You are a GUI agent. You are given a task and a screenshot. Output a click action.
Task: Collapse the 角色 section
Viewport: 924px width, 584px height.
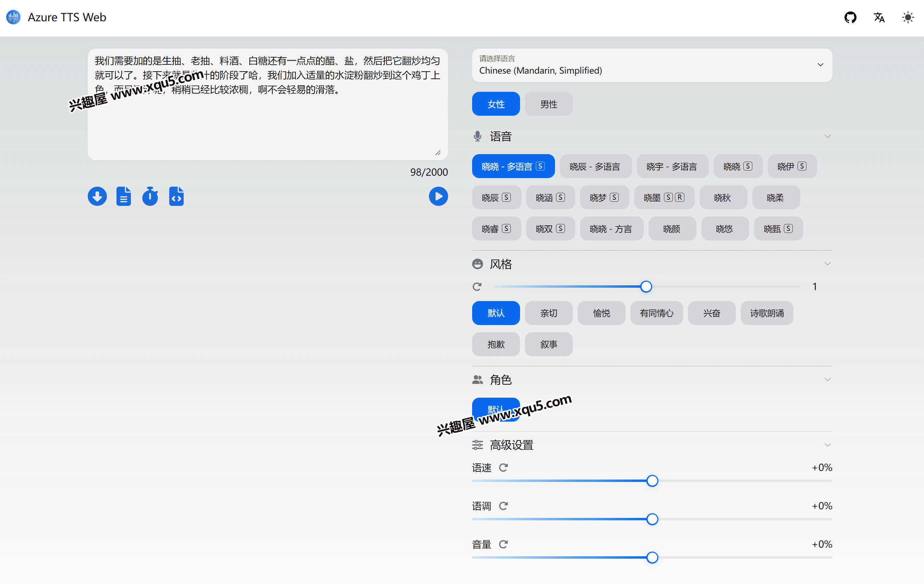click(828, 380)
